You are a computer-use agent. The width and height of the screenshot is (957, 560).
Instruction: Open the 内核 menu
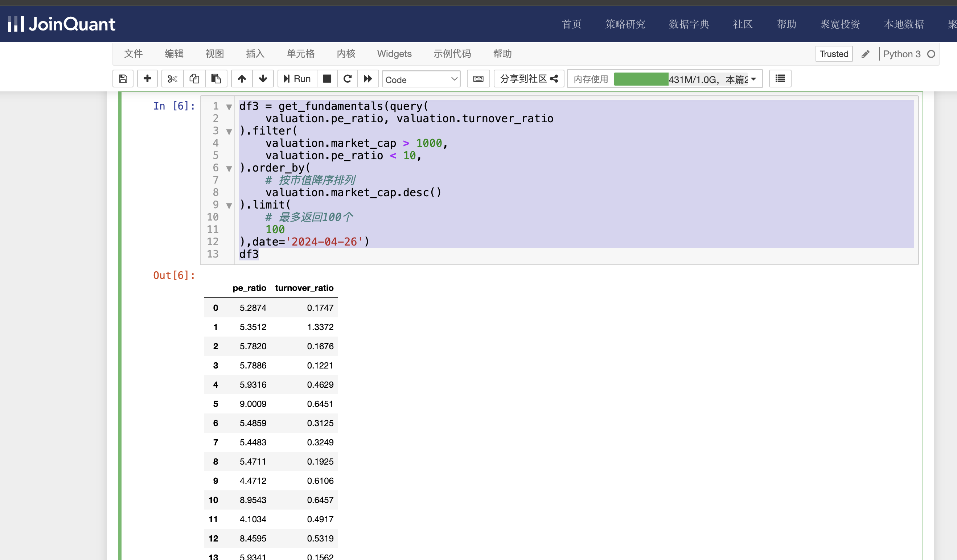tap(346, 54)
